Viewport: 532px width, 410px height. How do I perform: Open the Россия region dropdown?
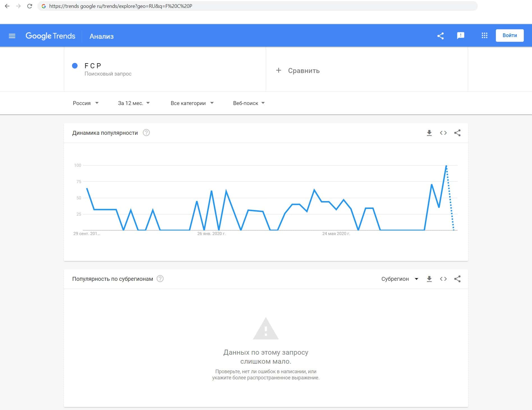(86, 103)
